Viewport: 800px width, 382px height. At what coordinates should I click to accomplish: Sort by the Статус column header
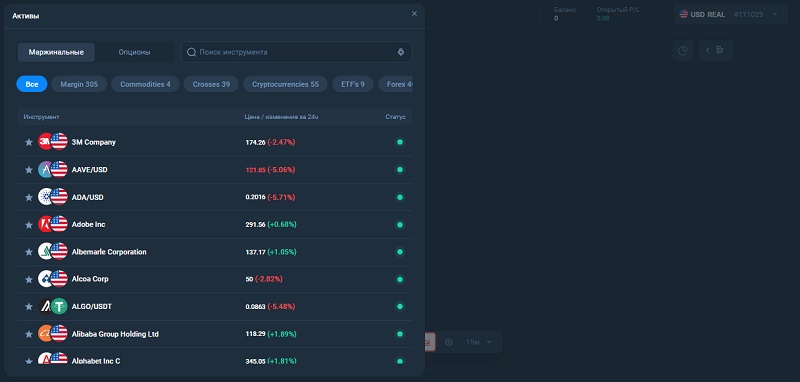pyautogui.click(x=395, y=117)
